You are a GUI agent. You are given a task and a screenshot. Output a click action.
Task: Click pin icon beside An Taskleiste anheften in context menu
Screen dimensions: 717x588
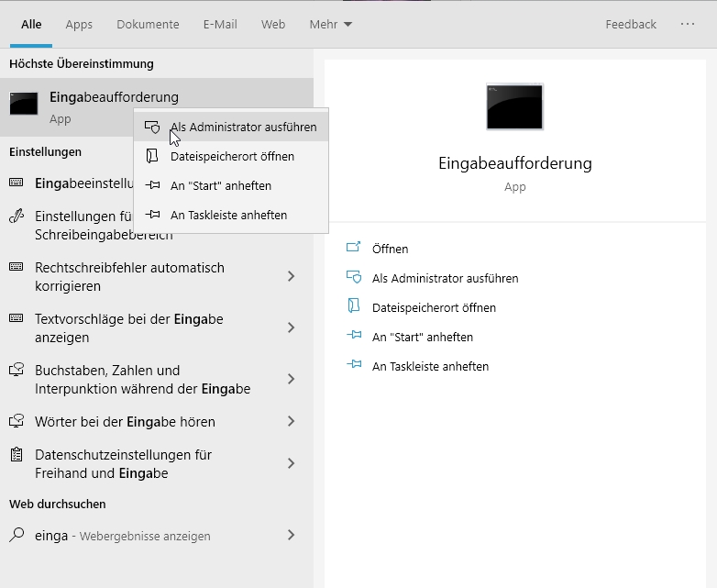[152, 215]
